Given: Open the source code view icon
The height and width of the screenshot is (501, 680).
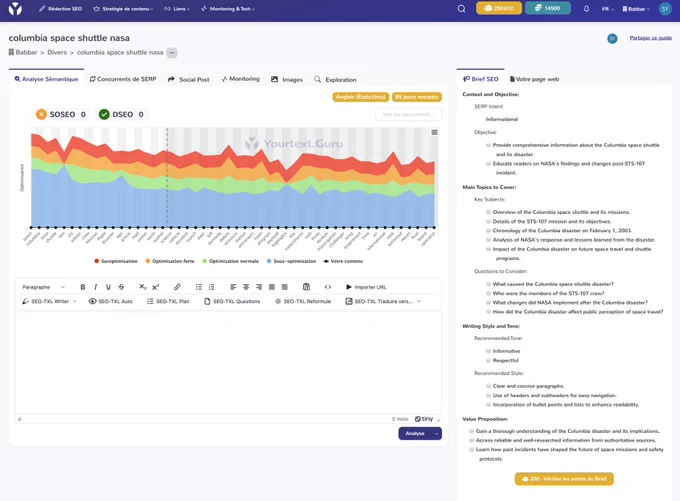Looking at the screenshot, I should coord(328,287).
